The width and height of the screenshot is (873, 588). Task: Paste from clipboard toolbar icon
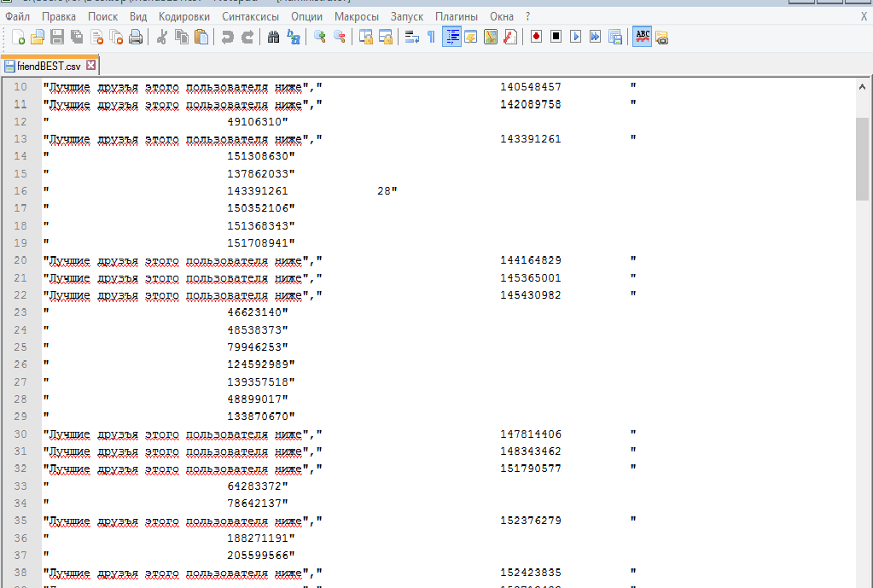[x=201, y=38]
